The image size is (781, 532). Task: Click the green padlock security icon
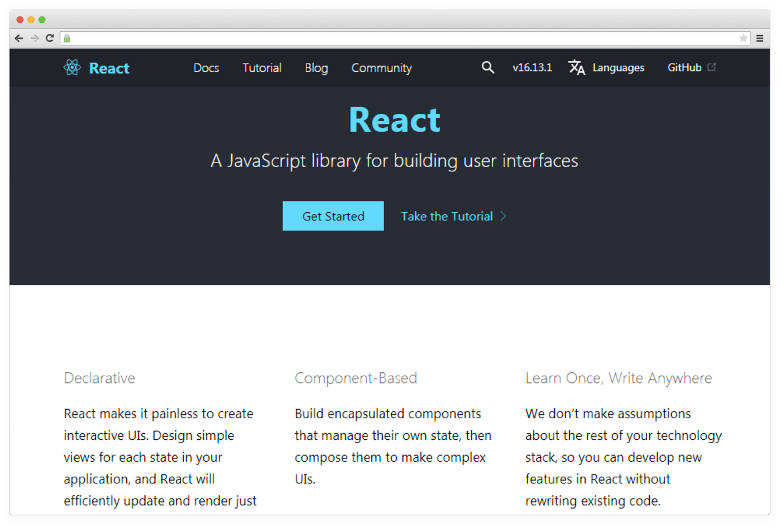click(x=67, y=39)
